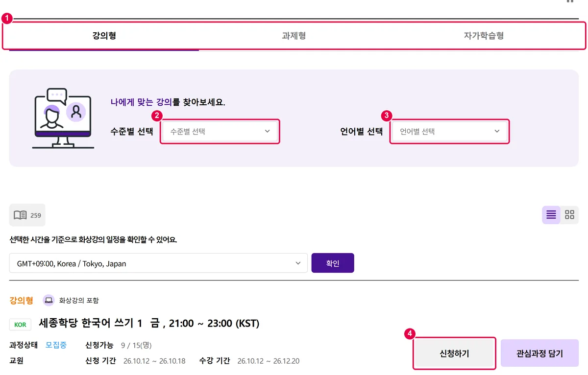This screenshot has height=375, width=588.
Task: Expand the GMT+09:00 timezone selector
Action: tap(158, 263)
